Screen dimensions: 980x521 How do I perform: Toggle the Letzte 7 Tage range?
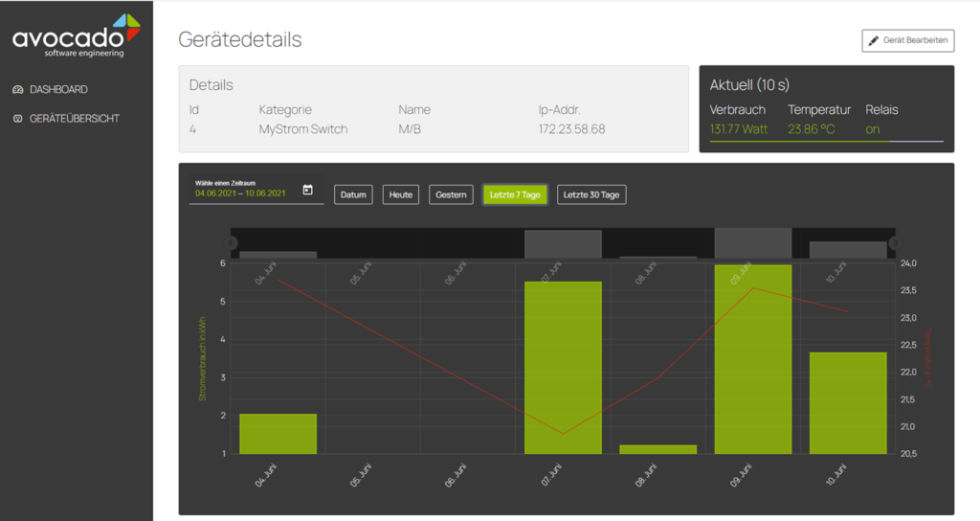tap(515, 194)
